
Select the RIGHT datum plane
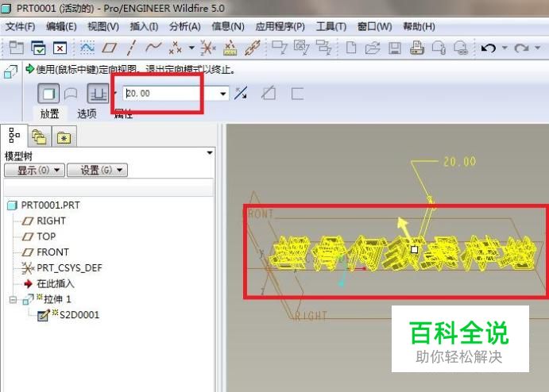(44, 221)
